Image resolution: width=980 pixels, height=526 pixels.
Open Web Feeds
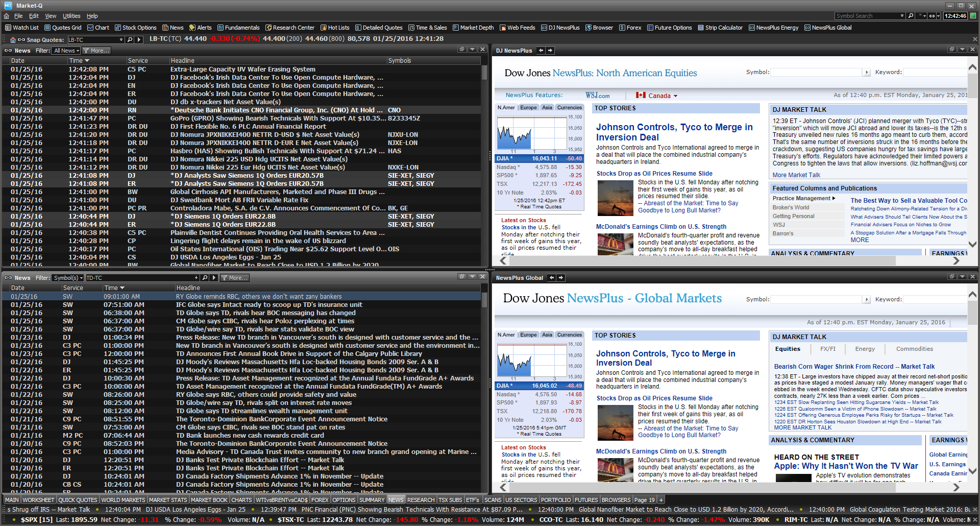(517, 28)
